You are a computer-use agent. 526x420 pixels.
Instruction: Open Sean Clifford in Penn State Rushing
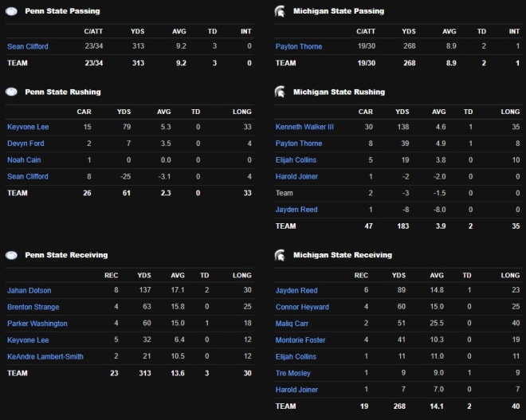[x=28, y=176]
